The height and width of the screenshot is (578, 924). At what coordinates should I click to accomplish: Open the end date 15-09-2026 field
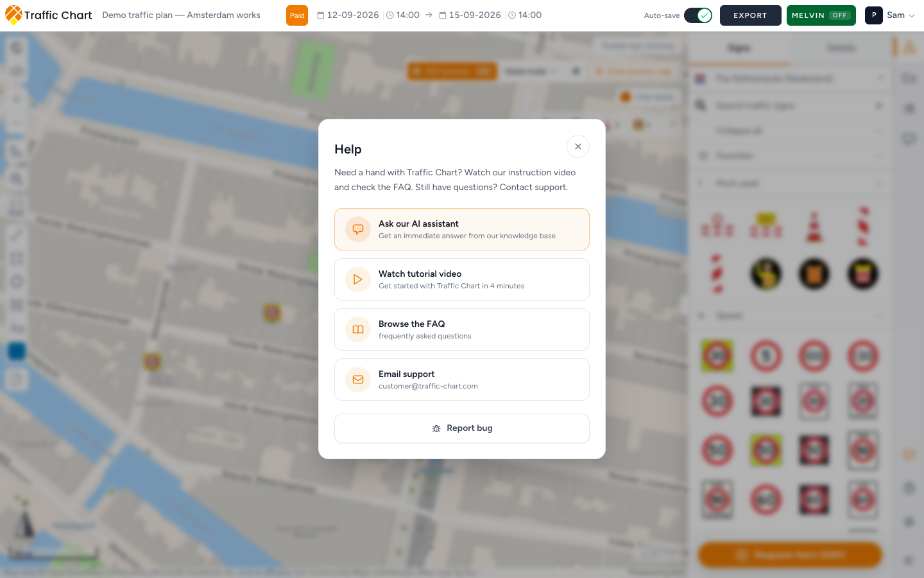[x=470, y=15]
